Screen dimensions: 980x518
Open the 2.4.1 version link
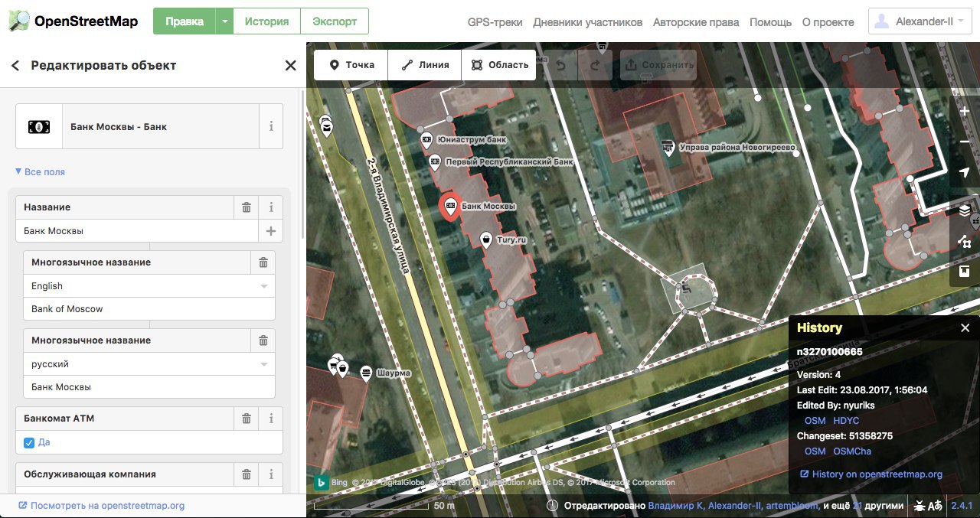pyautogui.click(x=962, y=506)
